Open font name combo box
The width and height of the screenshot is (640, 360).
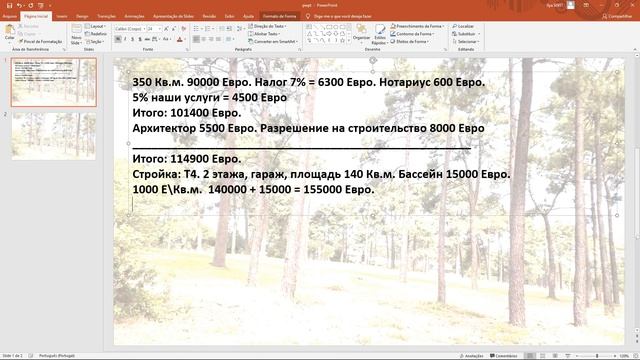pos(129,29)
